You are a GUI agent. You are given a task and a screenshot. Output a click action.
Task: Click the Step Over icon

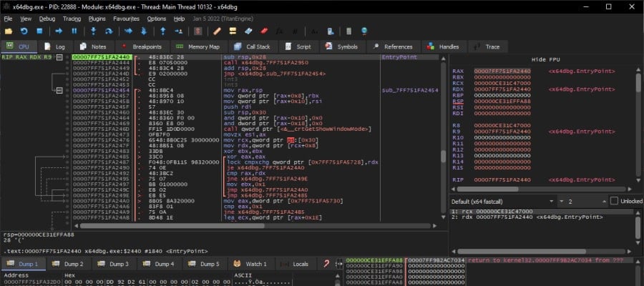(x=109, y=31)
